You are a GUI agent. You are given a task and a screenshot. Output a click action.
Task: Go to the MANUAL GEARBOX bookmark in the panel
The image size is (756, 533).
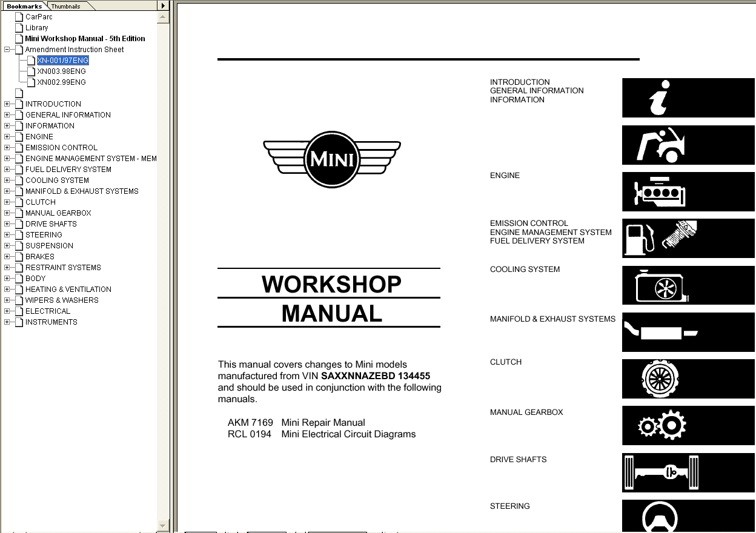58,213
